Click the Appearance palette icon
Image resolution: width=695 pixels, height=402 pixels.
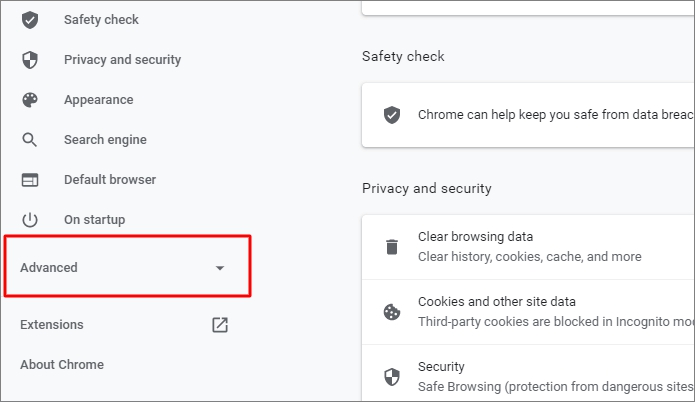[x=30, y=100]
